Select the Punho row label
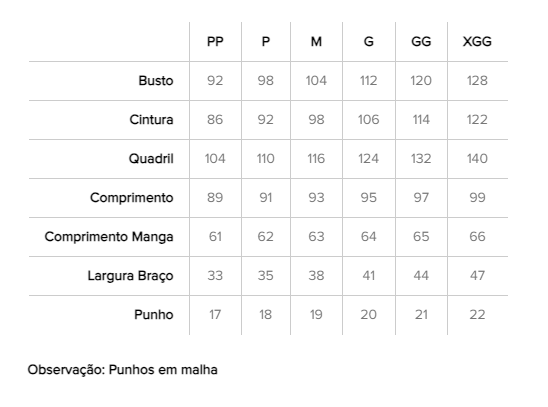 click(x=154, y=315)
